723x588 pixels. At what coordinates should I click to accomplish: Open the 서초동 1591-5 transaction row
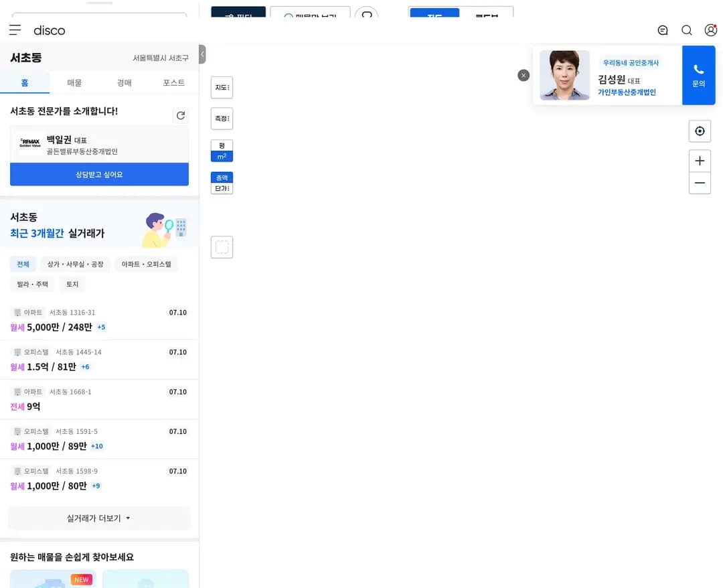tap(99, 439)
